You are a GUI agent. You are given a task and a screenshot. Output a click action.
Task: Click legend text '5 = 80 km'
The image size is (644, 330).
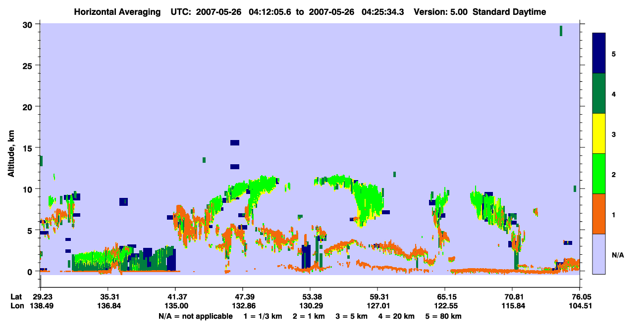[444, 316]
